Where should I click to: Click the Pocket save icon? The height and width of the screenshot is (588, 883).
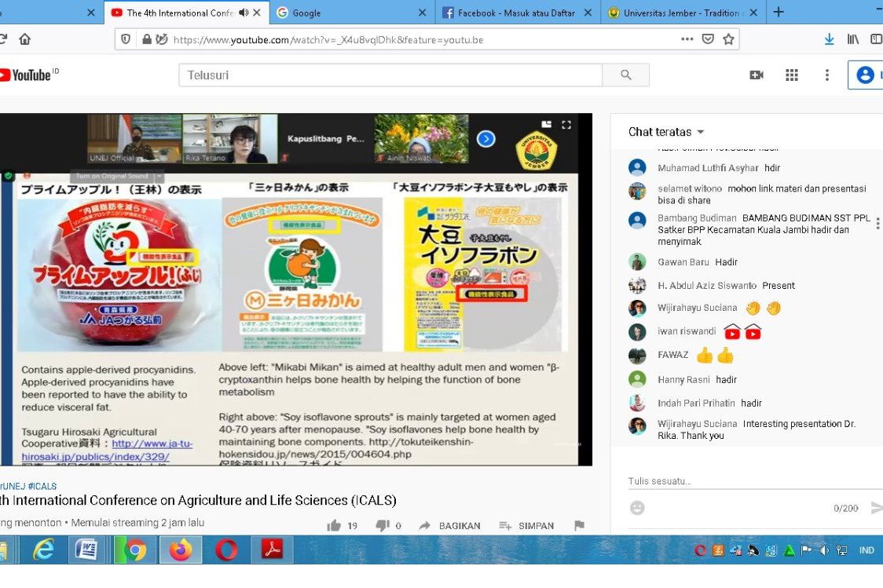coord(708,39)
